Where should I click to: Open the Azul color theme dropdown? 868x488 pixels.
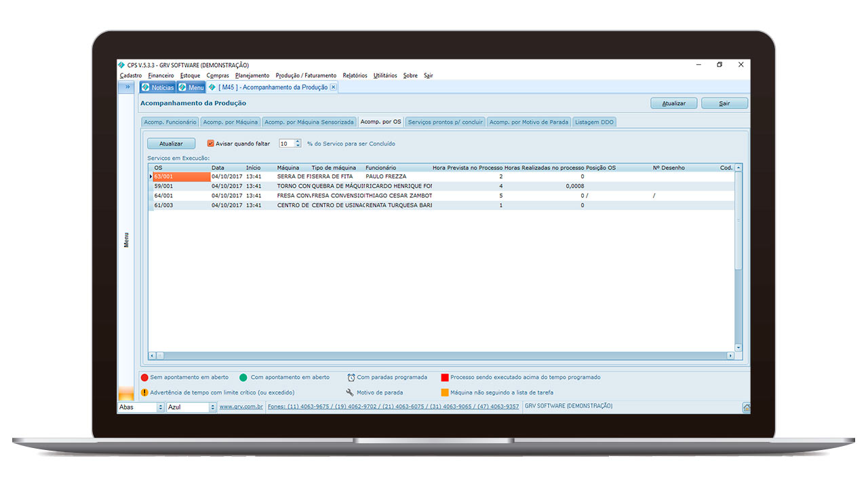(213, 407)
